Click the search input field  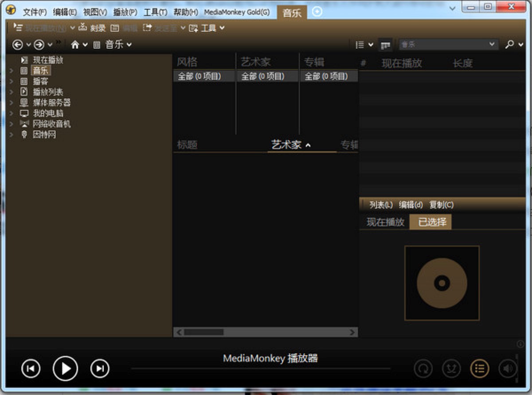(x=443, y=44)
